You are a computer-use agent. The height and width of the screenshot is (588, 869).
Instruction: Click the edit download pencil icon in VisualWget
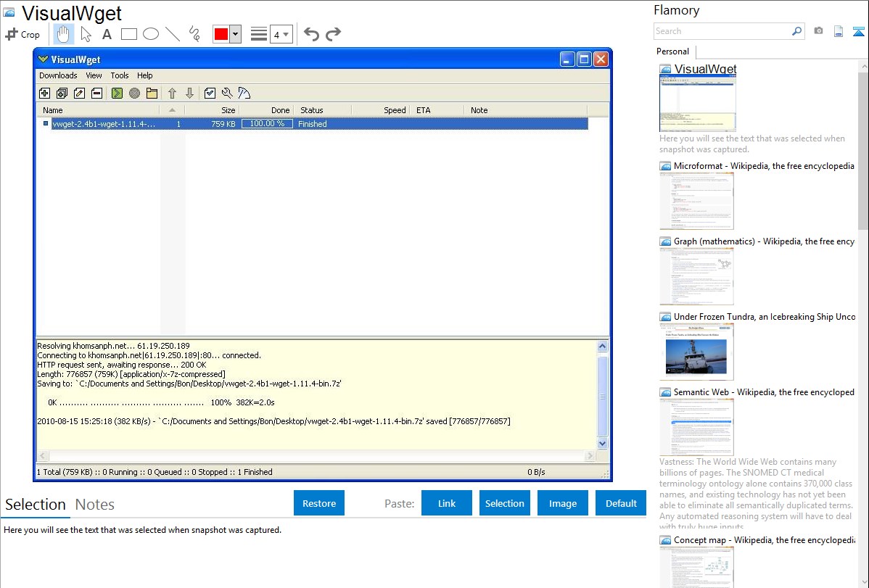click(79, 93)
